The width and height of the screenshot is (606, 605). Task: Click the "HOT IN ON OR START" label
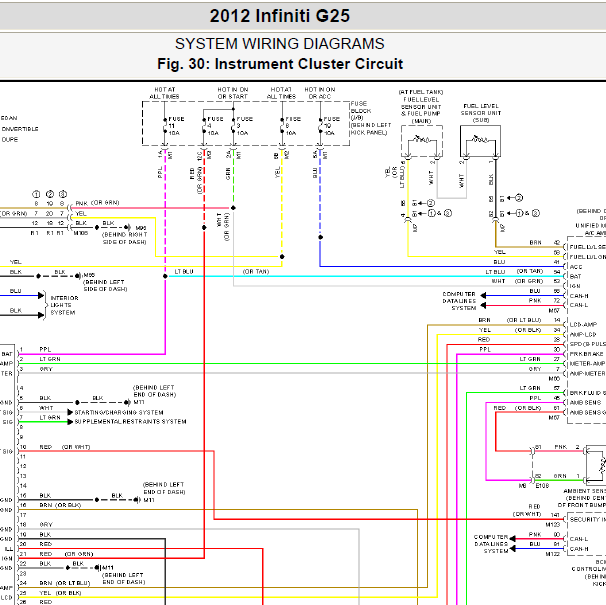pyautogui.click(x=233, y=93)
